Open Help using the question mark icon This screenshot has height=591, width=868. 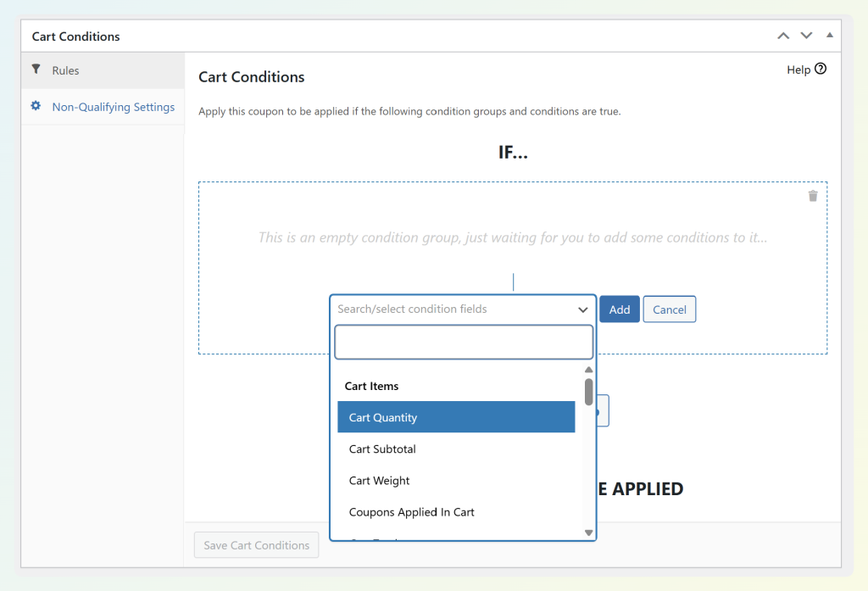821,69
